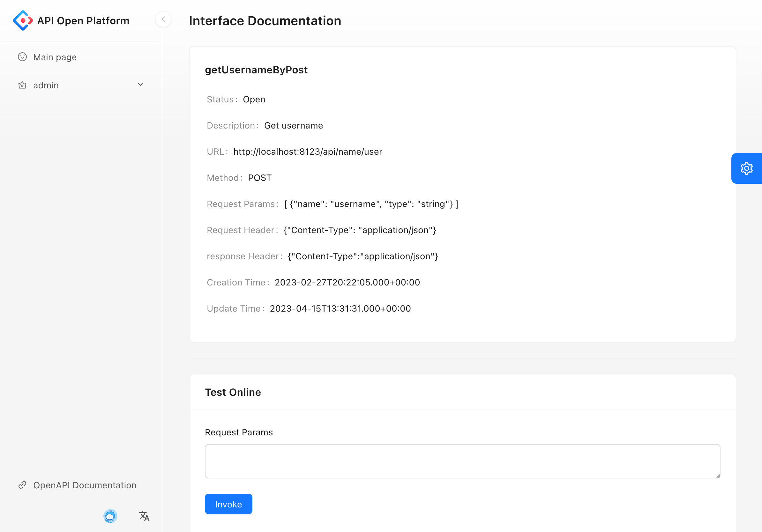Click the getUsernameByPost heading
Image resolution: width=762 pixels, height=532 pixels.
pyautogui.click(x=256, y=70)
